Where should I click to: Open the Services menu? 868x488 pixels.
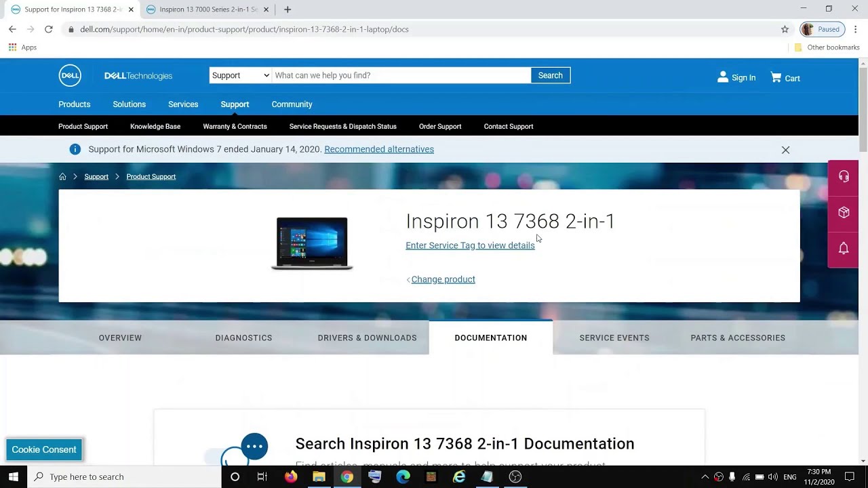point(183,104)
